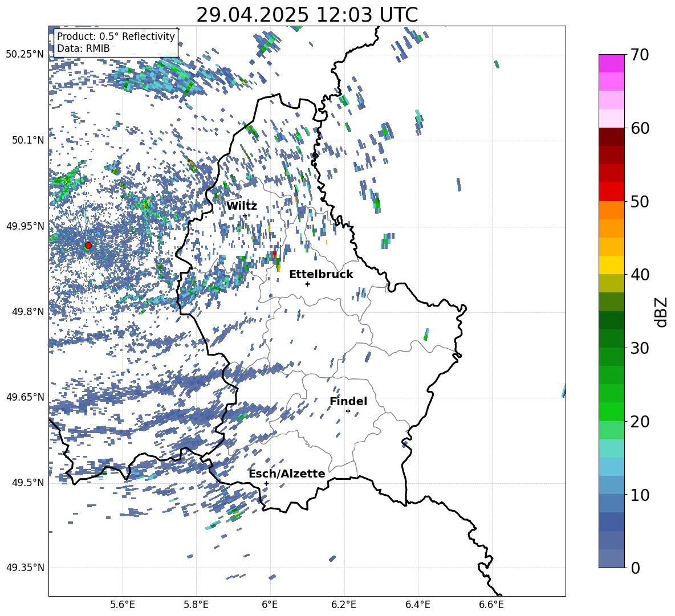
Task: Click the 49.95°N latitude label
Action: (x=25, y=226)
